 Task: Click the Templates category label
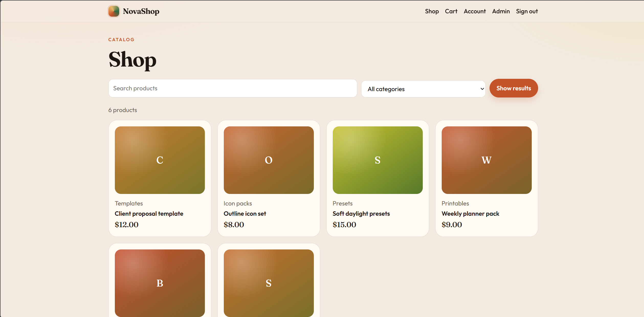tap(129, 203)
